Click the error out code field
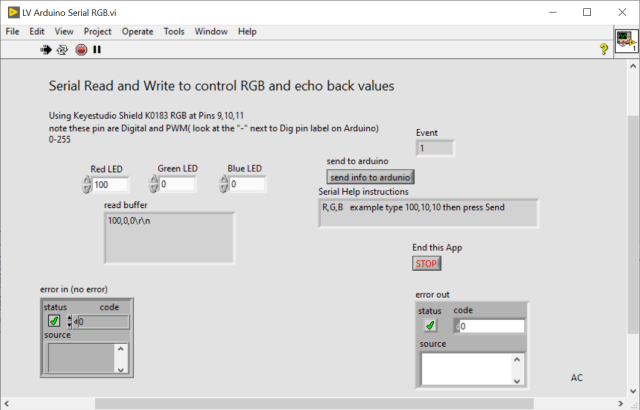640x410 pixels. pos(492,326)
